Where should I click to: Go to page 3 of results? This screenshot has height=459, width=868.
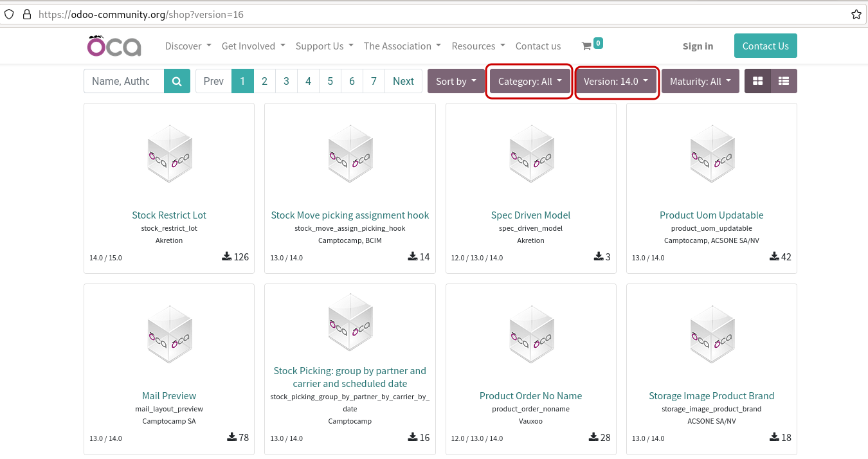coord(286,81)
